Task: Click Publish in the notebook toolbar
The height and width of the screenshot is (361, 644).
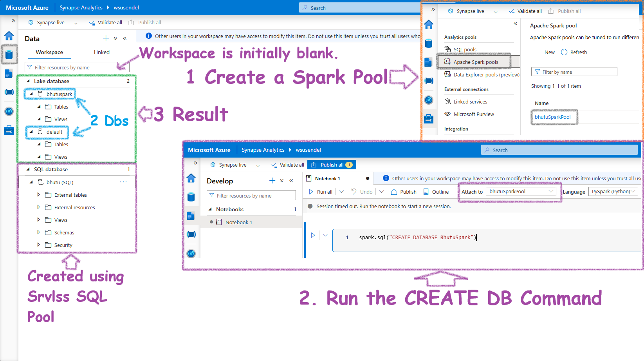Action: point(404,192)
